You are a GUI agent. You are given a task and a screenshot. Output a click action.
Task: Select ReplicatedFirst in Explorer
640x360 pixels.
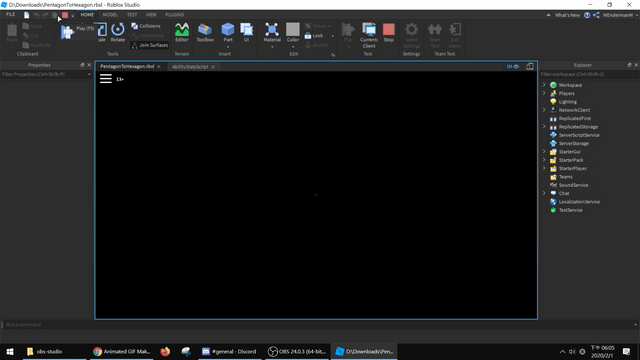[575, 118]
